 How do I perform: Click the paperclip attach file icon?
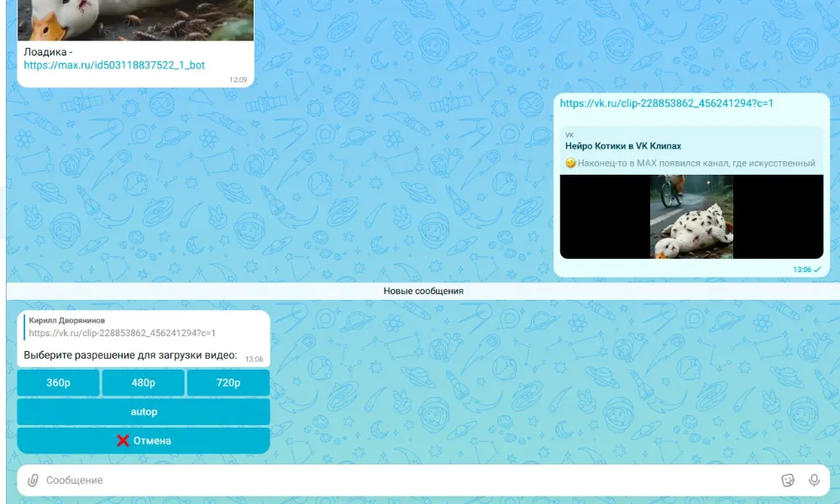[x=33, y=480]
